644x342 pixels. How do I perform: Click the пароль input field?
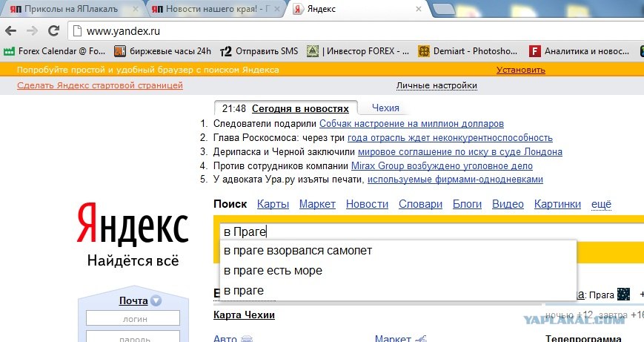point(133,337)
